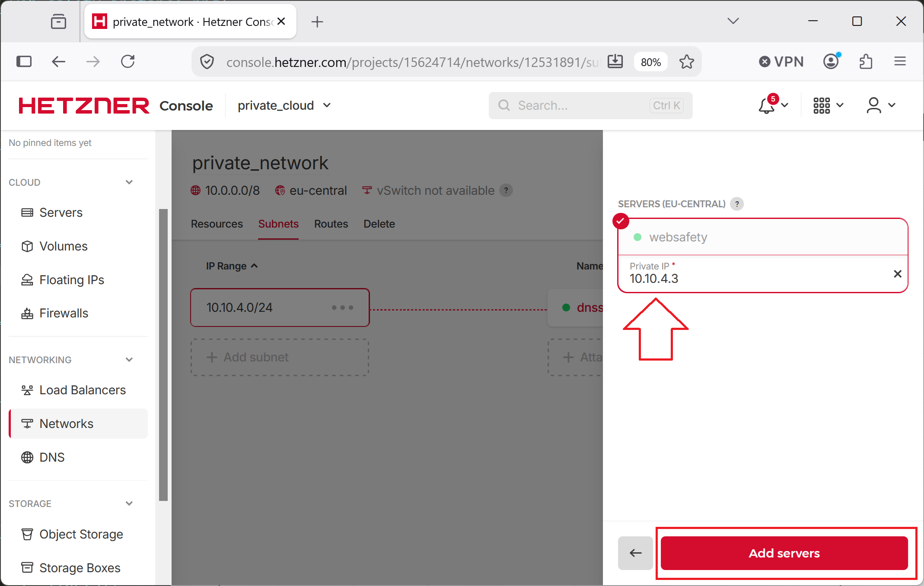Click the sidebar vertical scrollbar
Image resolution: width=924 pixels, height=586 pixels.
pos(163,354)
